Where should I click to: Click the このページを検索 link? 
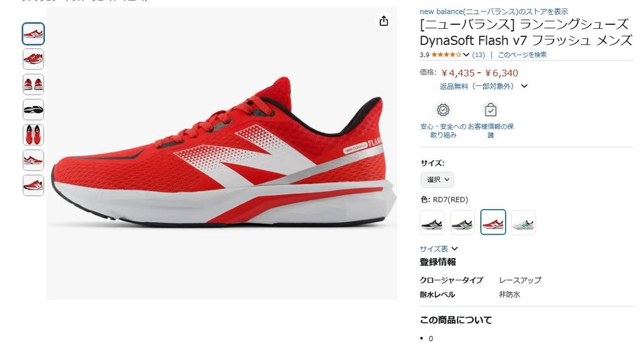click(522, 54)
